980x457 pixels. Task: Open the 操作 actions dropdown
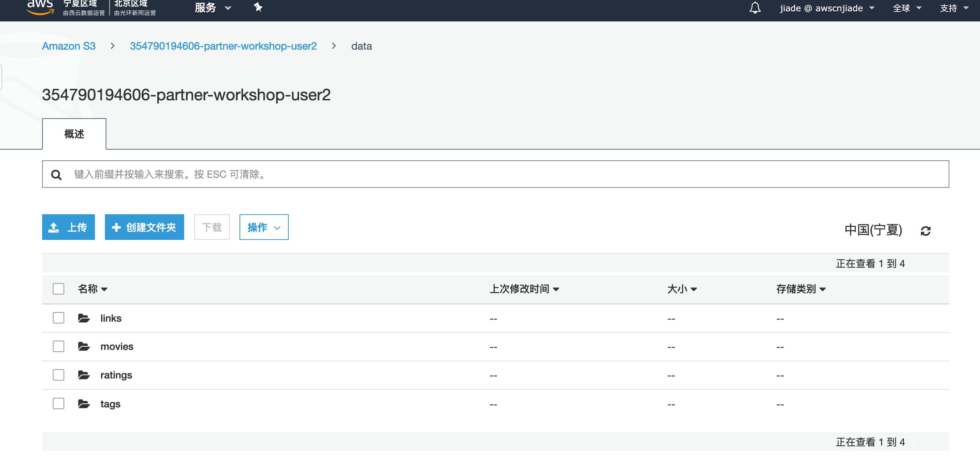(x=264, y=227)
